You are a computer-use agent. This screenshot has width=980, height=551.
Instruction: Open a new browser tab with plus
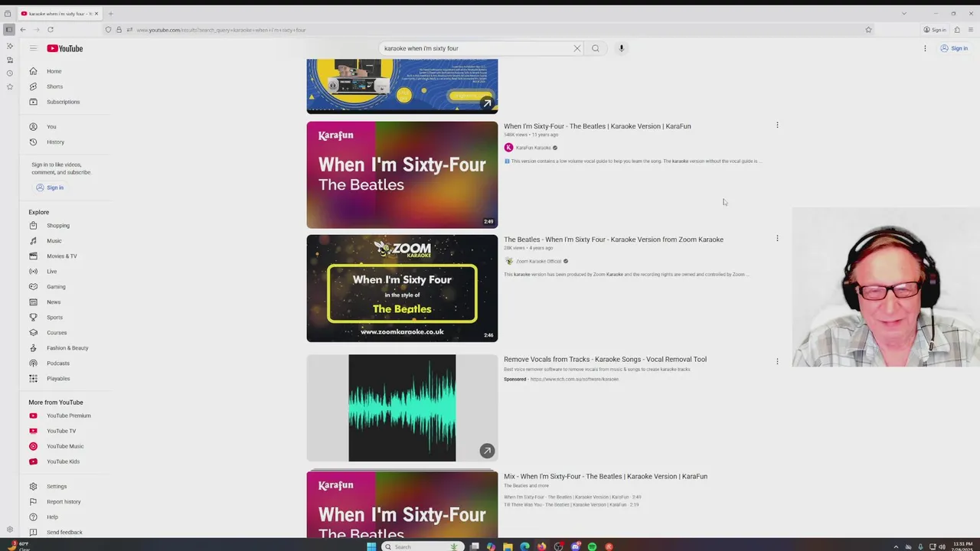[x=110, y=14]
